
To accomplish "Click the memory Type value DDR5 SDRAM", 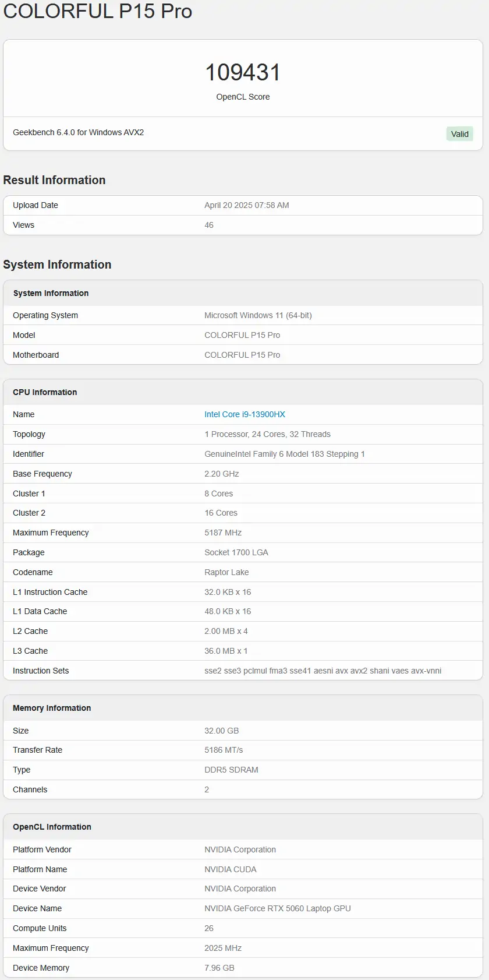I will click(231, 770).
